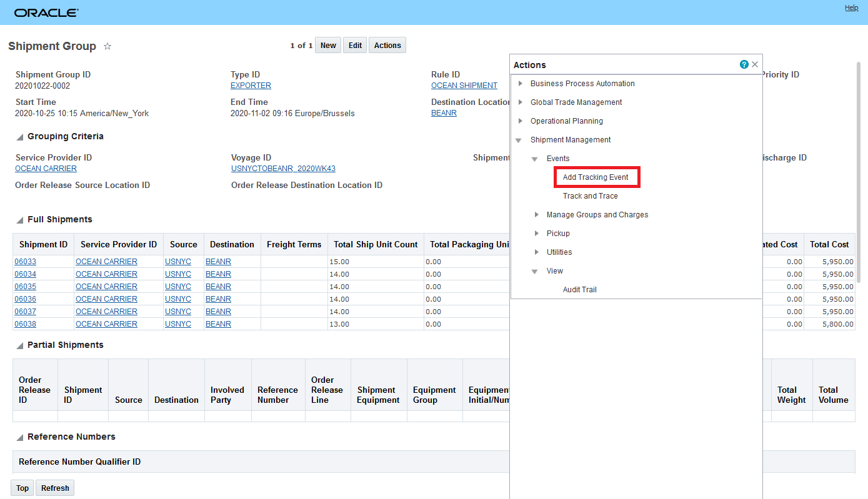Open shipment 06035 link
This screenshot has height=499, width=868.
[26, 287]
